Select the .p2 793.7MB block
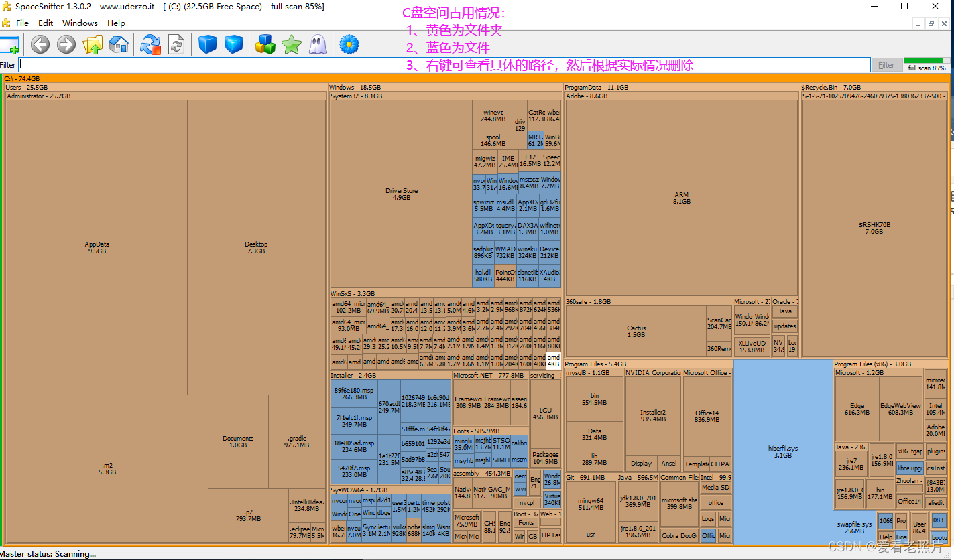The height and width of the screenshot is (560, 954). pos(248,515)
